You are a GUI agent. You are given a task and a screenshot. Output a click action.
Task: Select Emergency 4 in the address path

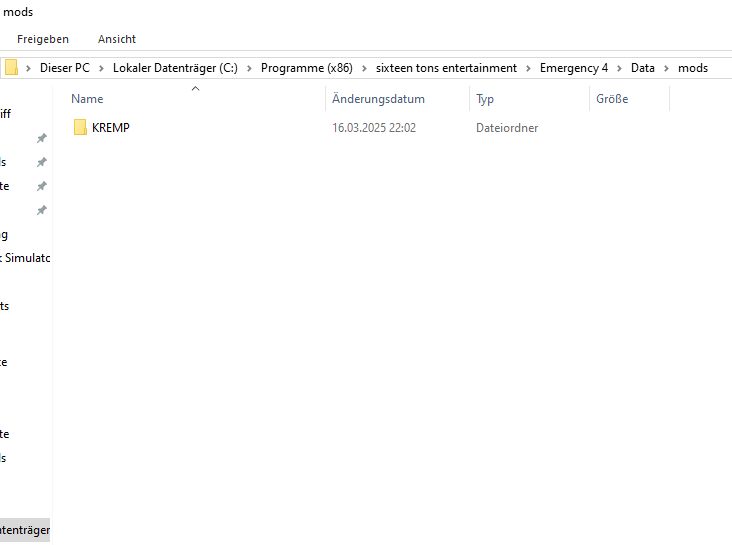574,68
